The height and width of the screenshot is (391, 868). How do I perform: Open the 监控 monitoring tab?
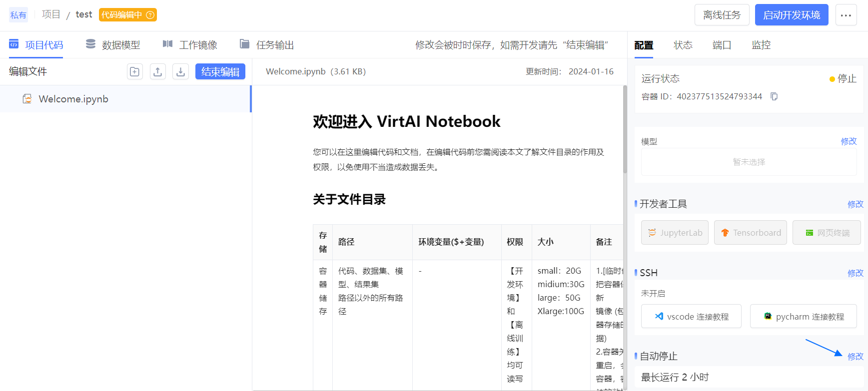761,45
